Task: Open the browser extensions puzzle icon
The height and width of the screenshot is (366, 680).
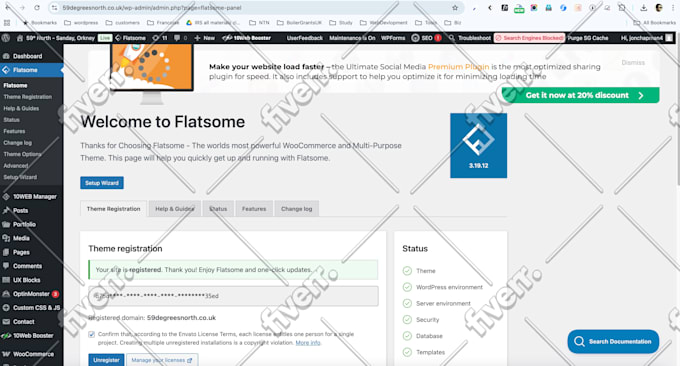Action: [622, 8]
